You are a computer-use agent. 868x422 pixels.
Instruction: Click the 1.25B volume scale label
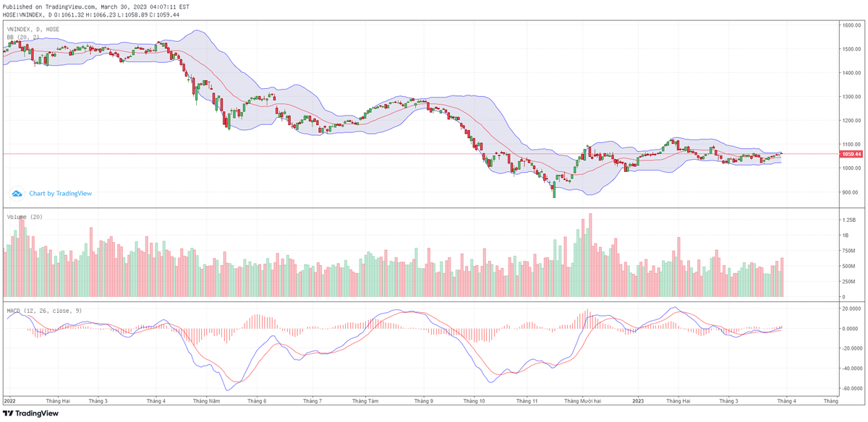click(848, 220)
